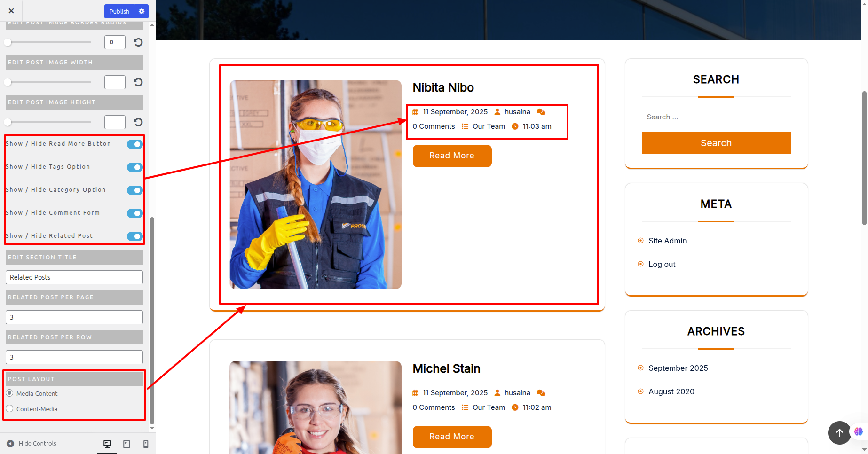Toggle Show / Hide Comment Form
868x454 pixels.
click(x=135, y=213)
